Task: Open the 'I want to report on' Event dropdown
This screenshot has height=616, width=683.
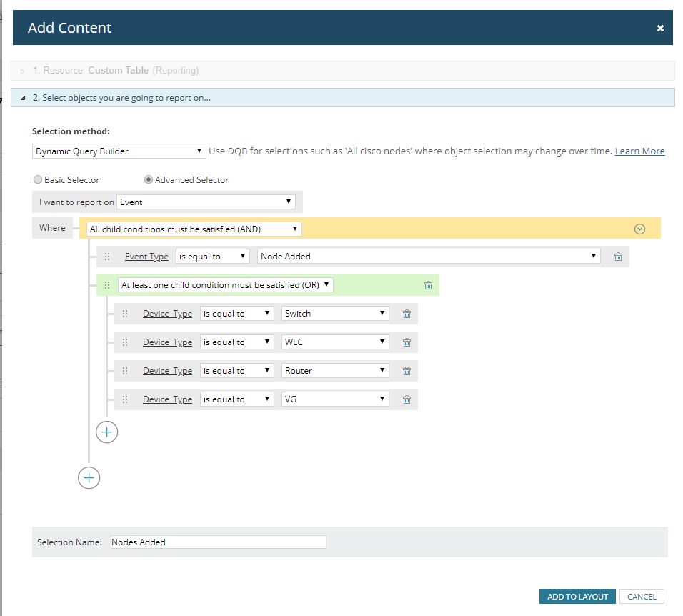Action: (x=206, y=202)
